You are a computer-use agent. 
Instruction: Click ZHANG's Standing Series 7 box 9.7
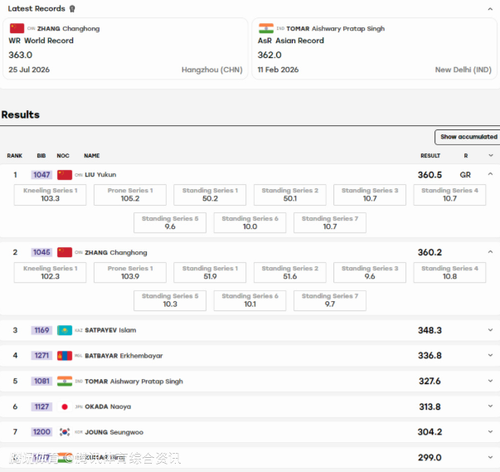(x=330, y=300)
